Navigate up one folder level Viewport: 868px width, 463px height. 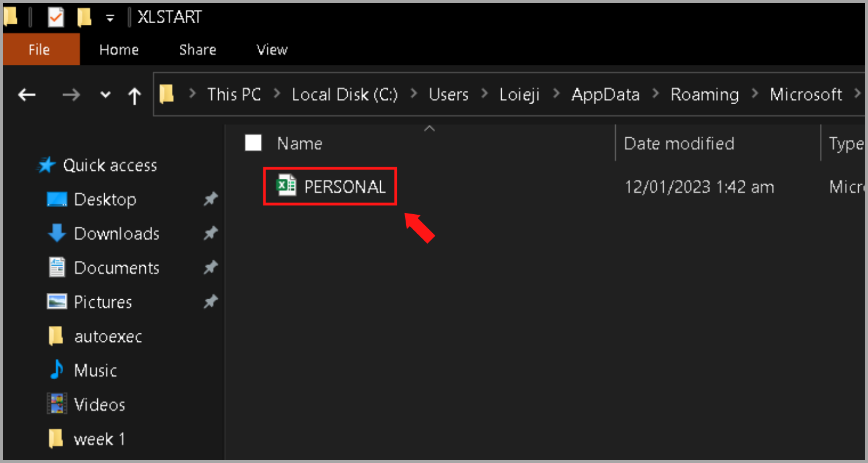coord(134,95)
